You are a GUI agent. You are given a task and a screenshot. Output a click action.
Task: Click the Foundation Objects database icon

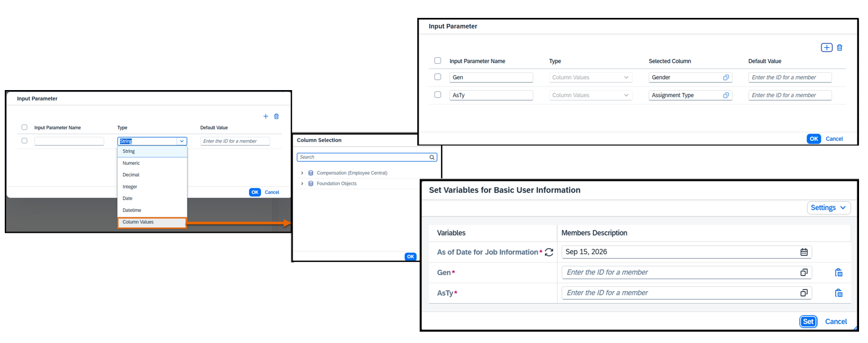[x=310, y=184]
